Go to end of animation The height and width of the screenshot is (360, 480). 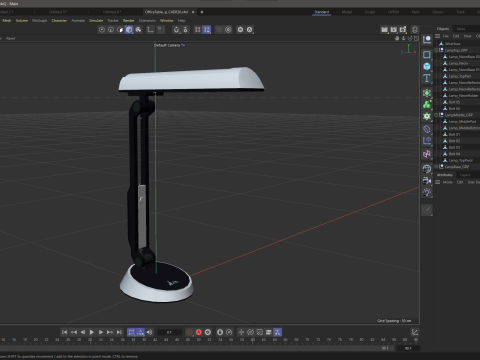pyautogui.click(x=119, y=332)
